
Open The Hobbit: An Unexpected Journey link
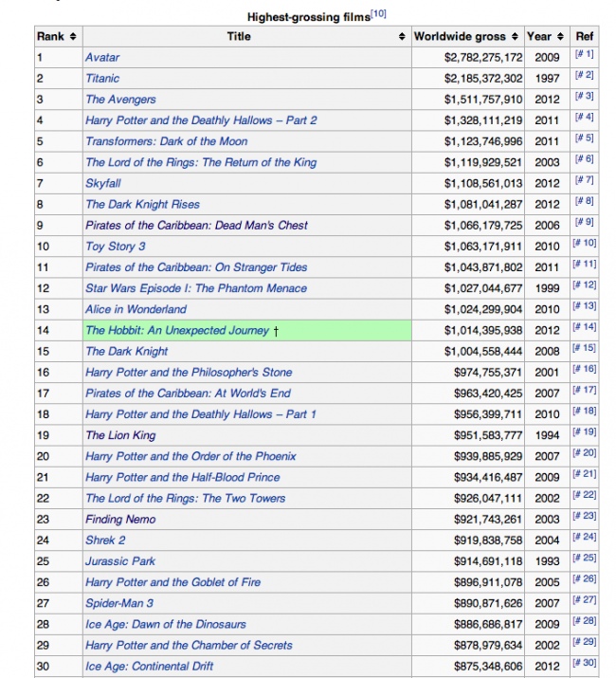pyautogui.click(x=177, y=330)
